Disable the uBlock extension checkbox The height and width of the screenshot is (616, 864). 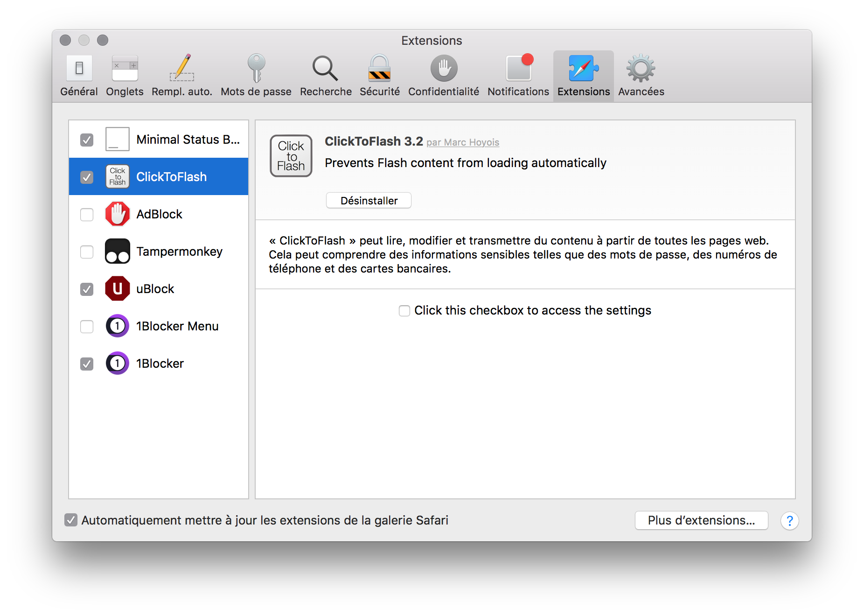87,289
